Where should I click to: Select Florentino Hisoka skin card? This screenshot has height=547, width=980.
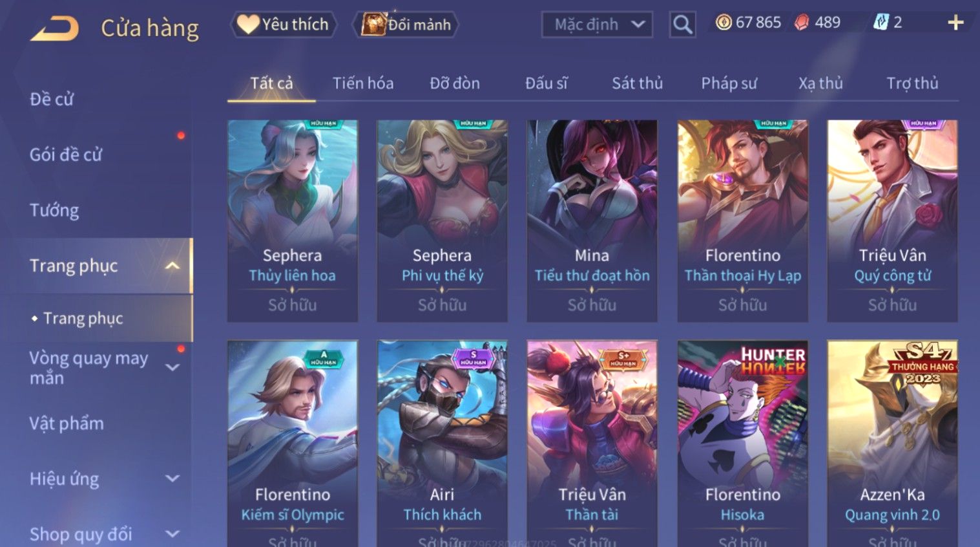click(x=742, y=444)
